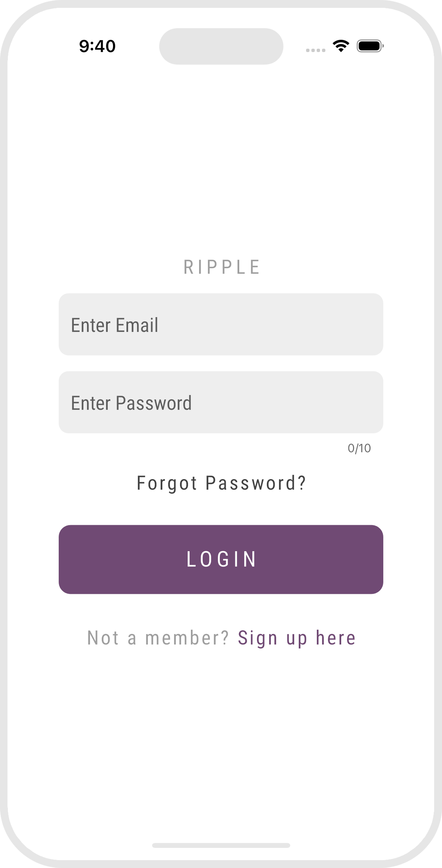This screenshot has height=868, width=442.
Task: Click the Not a member? text
Action: (x=158, y=638)
